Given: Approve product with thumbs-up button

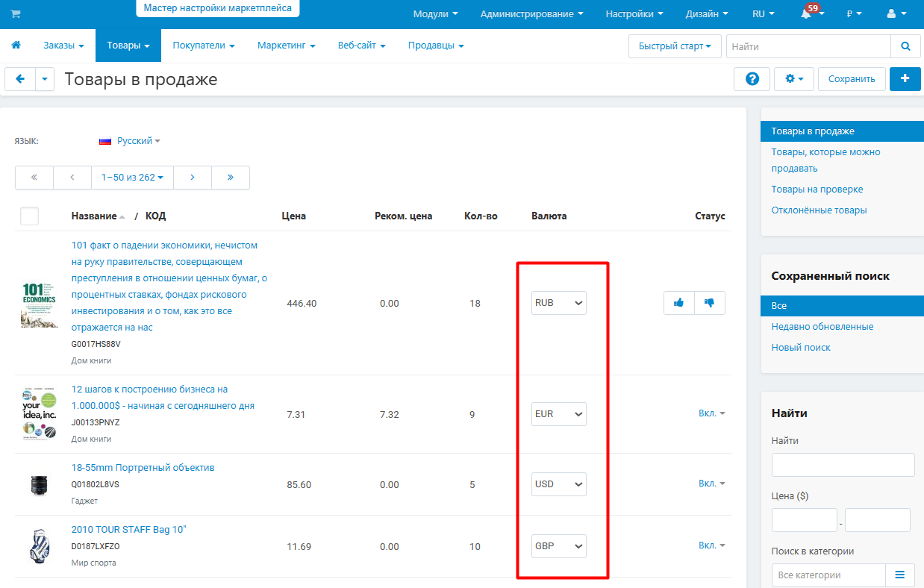Looking at the screenshot, I should 679,303.
